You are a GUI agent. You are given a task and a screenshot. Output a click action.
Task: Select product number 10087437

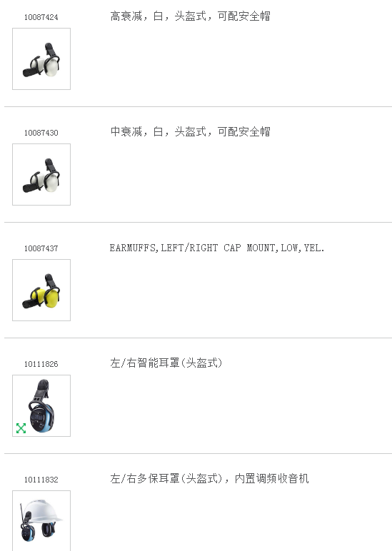41,248
